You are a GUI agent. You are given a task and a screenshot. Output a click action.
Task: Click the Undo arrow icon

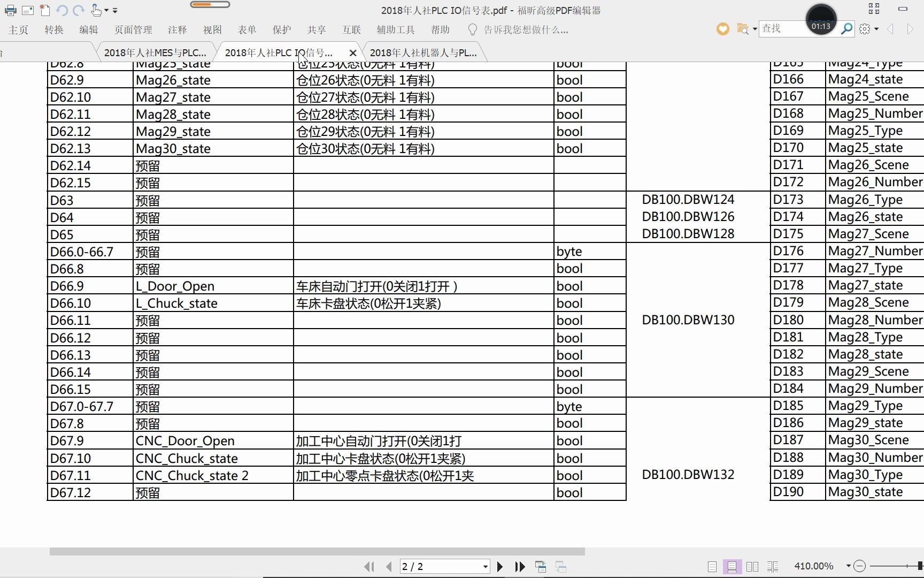pyautogui.click(x=62, y=10)
